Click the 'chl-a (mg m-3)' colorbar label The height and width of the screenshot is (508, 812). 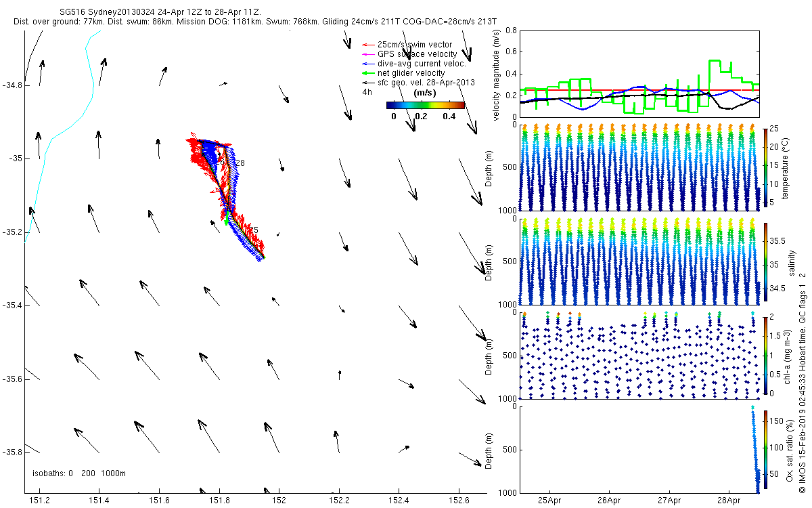click(788, 356)
